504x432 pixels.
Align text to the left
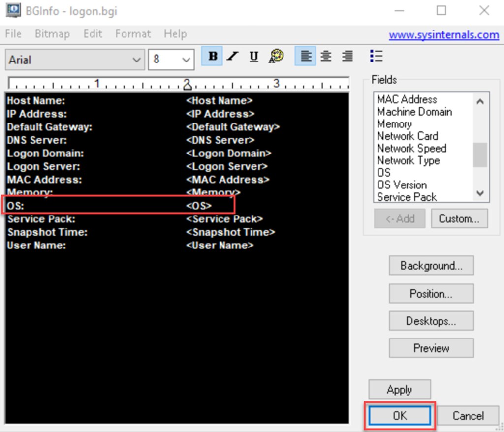pyautogui.click(x=306, y=56)
